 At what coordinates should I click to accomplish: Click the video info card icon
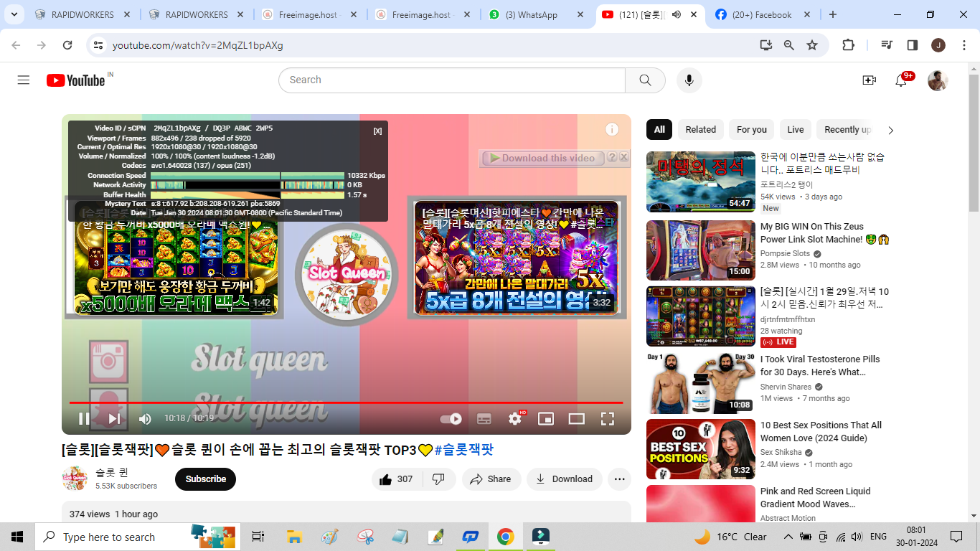click(612, 129)
